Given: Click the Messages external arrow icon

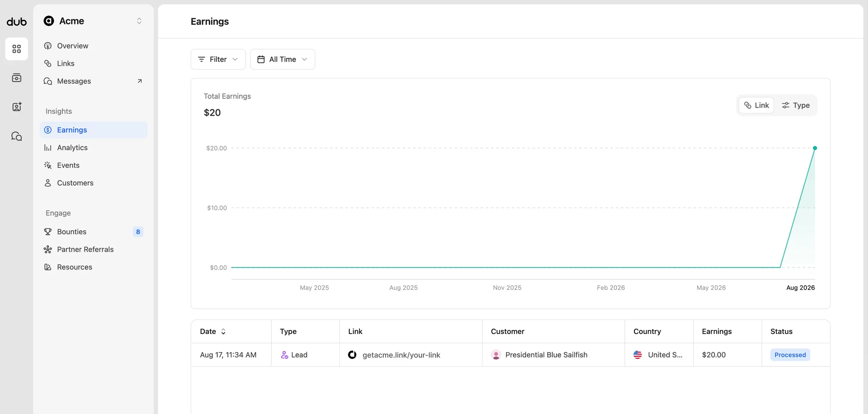Looking at the screenshot, I should point(140,81).
